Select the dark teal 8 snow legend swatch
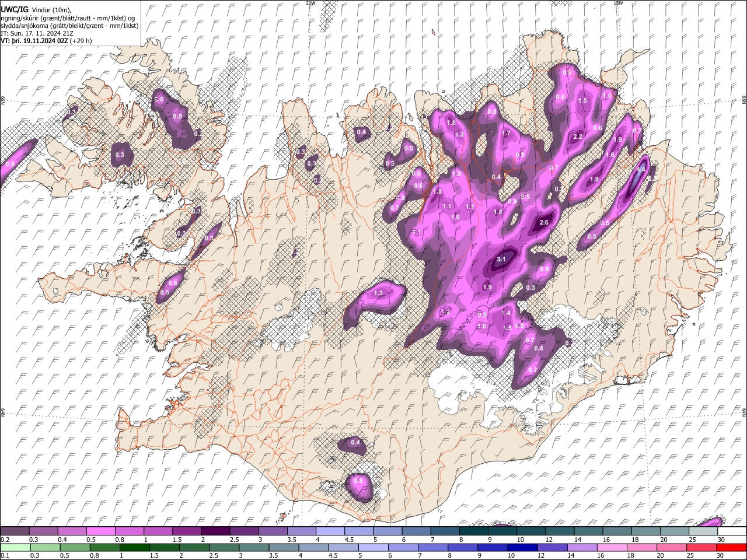 pos(473,531)
